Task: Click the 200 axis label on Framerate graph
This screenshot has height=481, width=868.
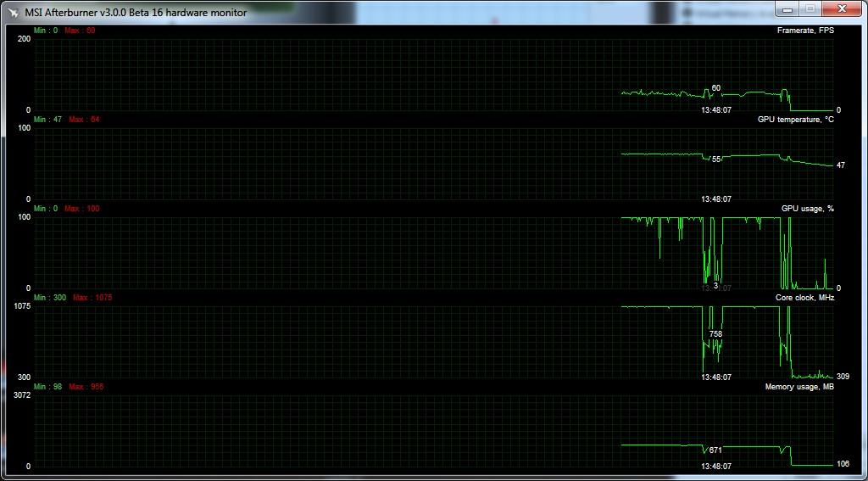Action: 25,39
